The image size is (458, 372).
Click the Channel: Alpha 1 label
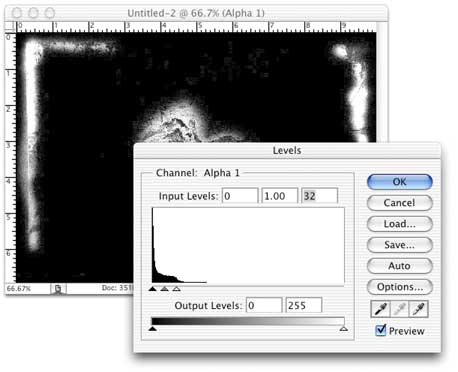tap(198, 173)
